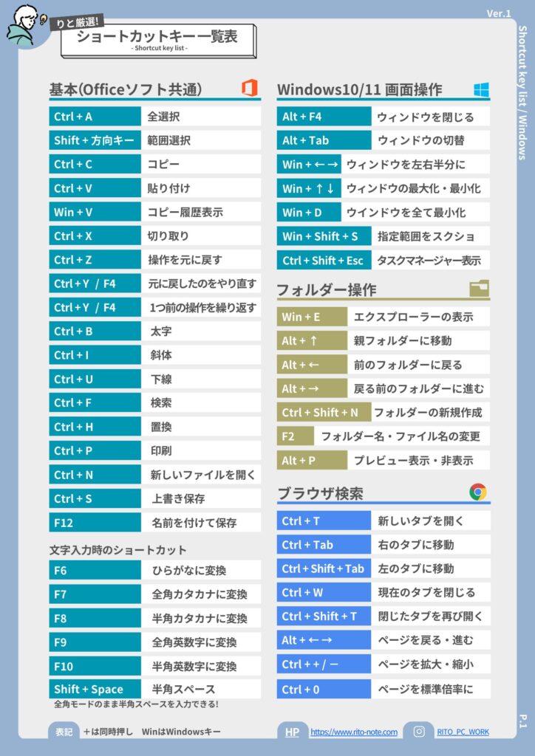Click the Win + E key label
The width and height of the screenshot is (535, 756).
coord(312,317)
